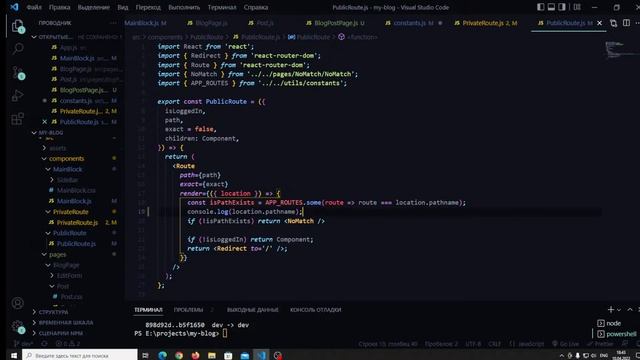
Task: Open the Windows Start menu
Action: point(13,356)
